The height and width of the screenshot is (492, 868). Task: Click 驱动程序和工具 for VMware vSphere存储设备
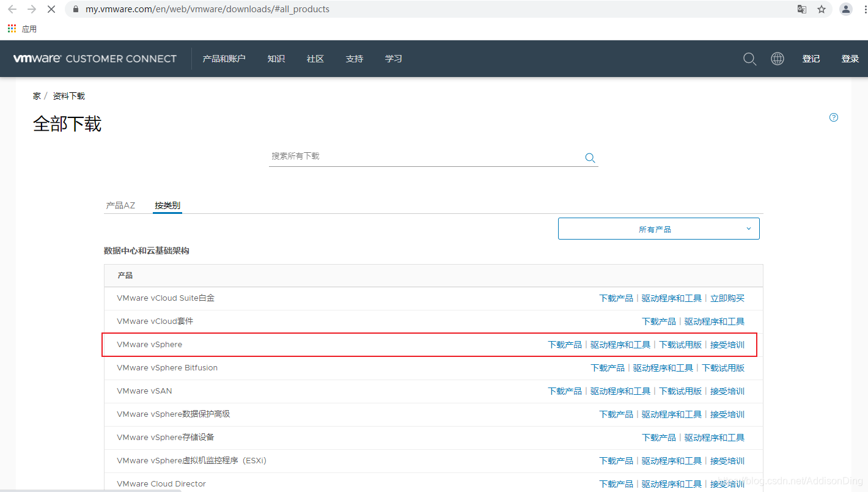click(715, 438)
